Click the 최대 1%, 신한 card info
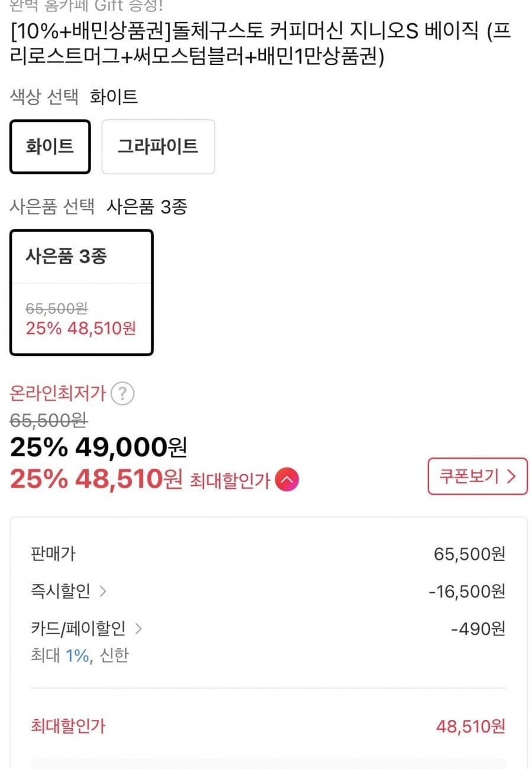 point(79,655)
